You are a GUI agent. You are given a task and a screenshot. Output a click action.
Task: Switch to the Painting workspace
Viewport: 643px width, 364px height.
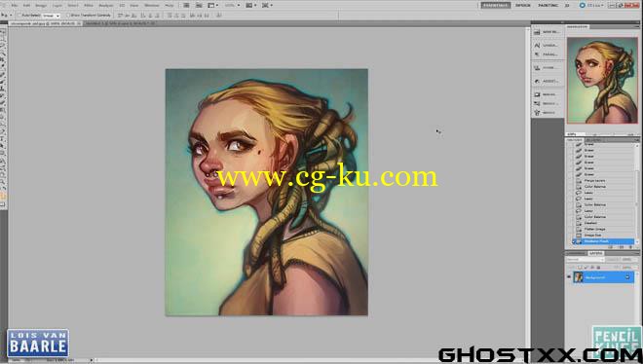tap(548, 5)
